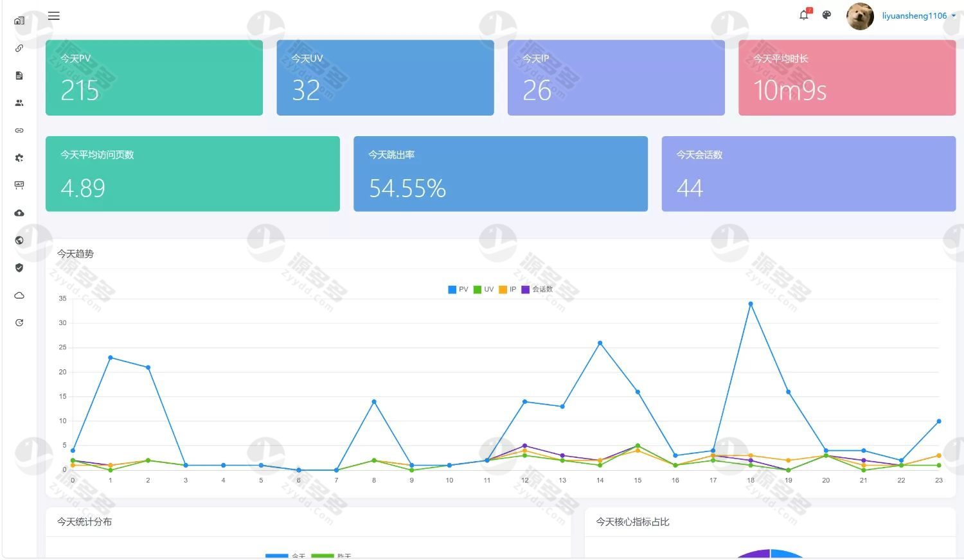
Task: Toggle 会话数 series in chart legend
Action: tap(537, 290)
